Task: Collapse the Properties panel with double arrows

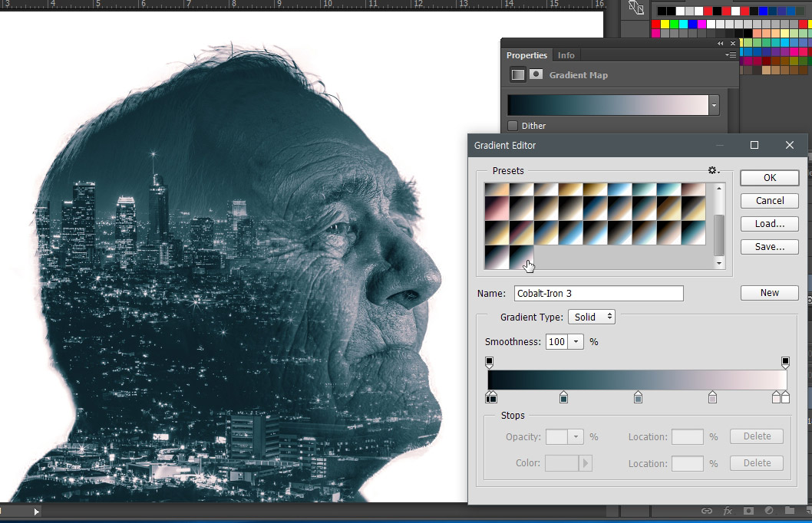Action: (x=721, y=44)
